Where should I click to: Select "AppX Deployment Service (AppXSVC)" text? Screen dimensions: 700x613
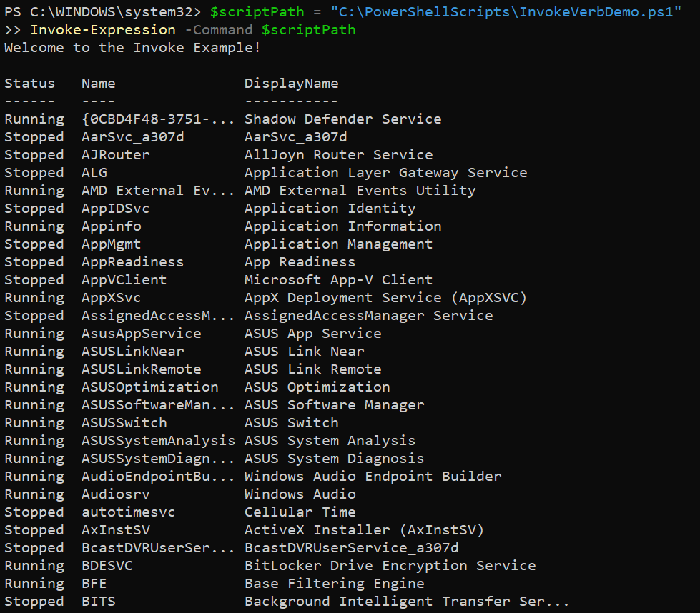click(385, 298)
